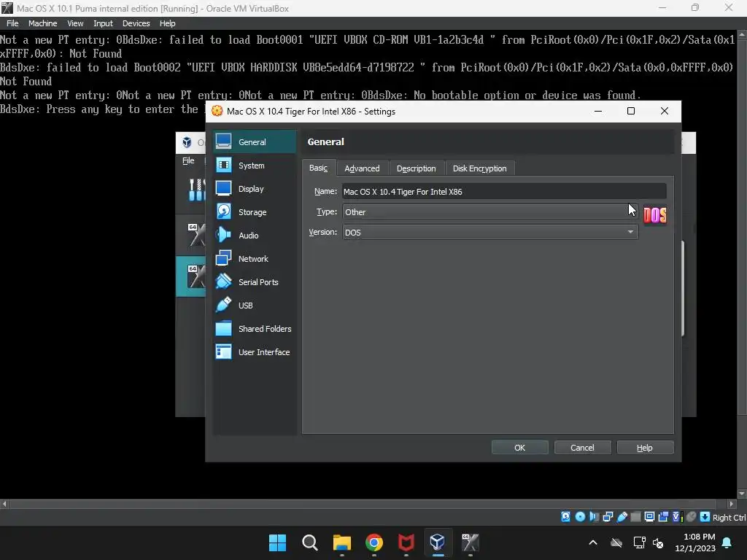Click the volume tray icon

coord(658,542)
